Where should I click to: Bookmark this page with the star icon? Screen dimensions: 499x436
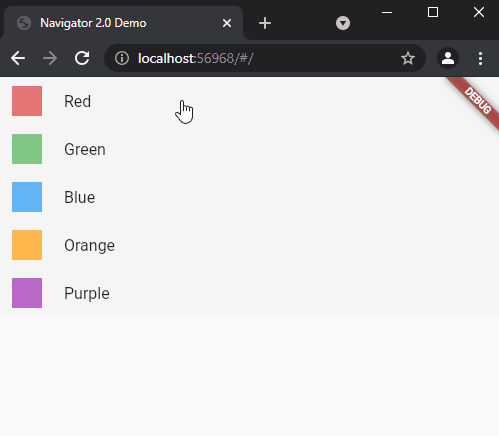click(408, 58)
